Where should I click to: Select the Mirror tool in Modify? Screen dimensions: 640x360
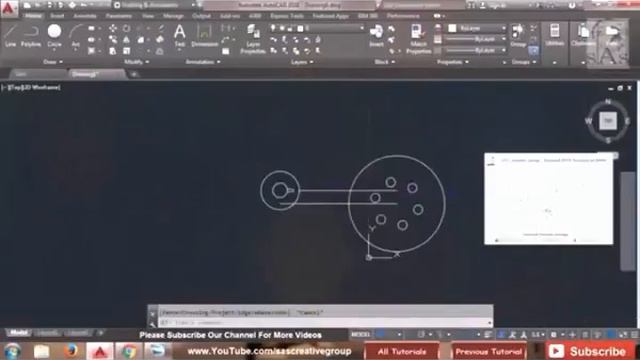(x=127, y=40)
